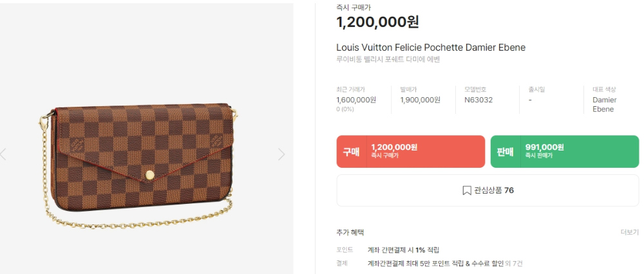Click the model number N63032
The image size is (644, 274).
point(478,100)
